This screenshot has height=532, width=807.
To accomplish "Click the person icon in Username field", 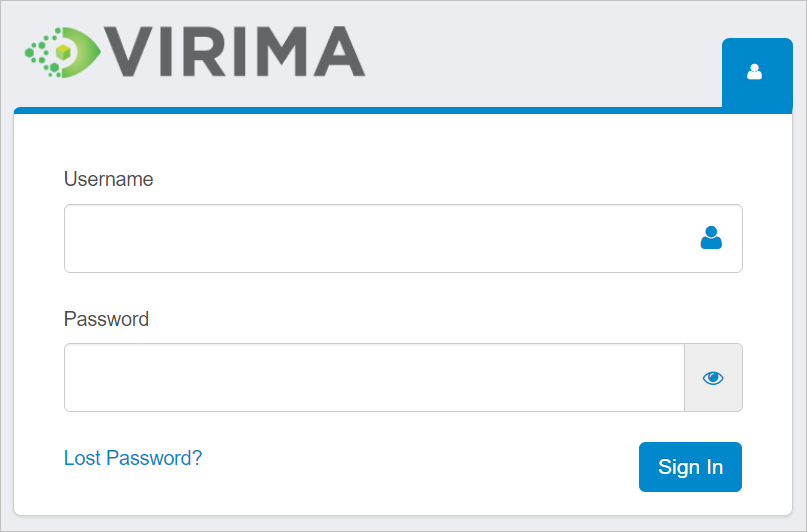I will pyautogui.click(x=711, y=238).
